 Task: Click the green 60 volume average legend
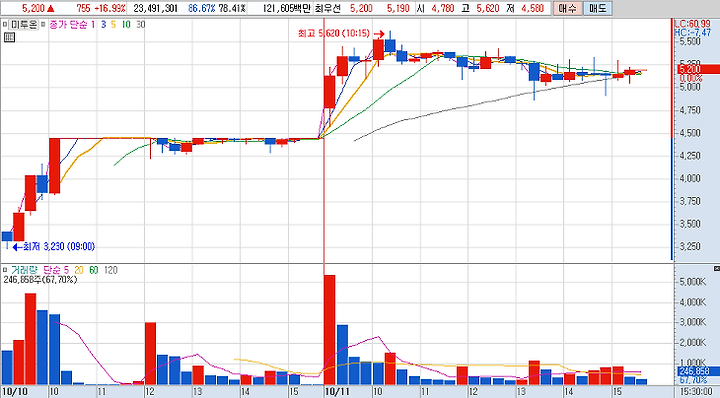(94, 270)
